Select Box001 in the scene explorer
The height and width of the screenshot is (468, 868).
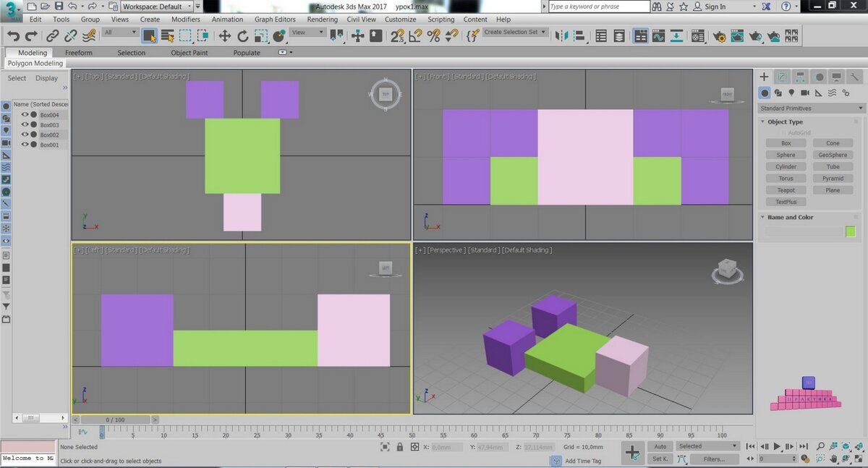pyautogui.click(x=49, y=145)
